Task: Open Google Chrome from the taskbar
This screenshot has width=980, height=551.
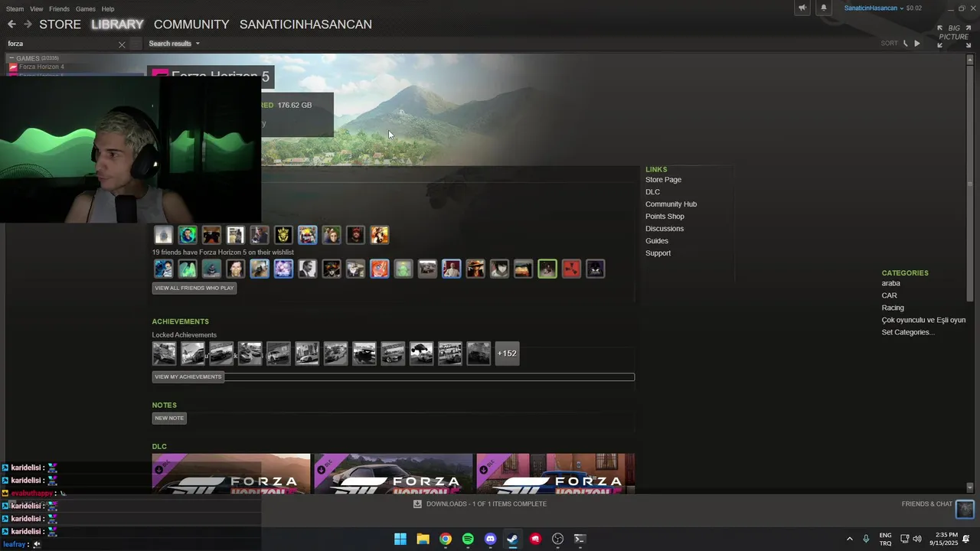Action: [x=446, y=539]
